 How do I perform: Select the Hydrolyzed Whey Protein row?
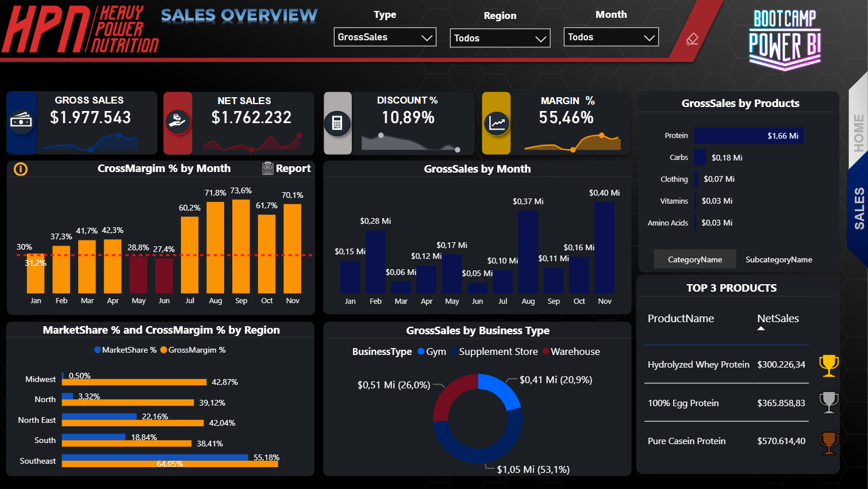(x=727, y=365)
